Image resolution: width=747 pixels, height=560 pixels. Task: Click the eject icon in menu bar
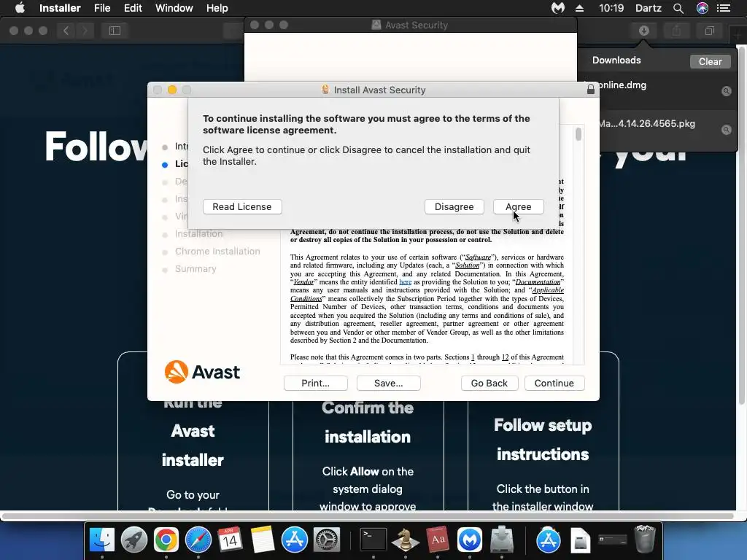(x=580, y=8)
